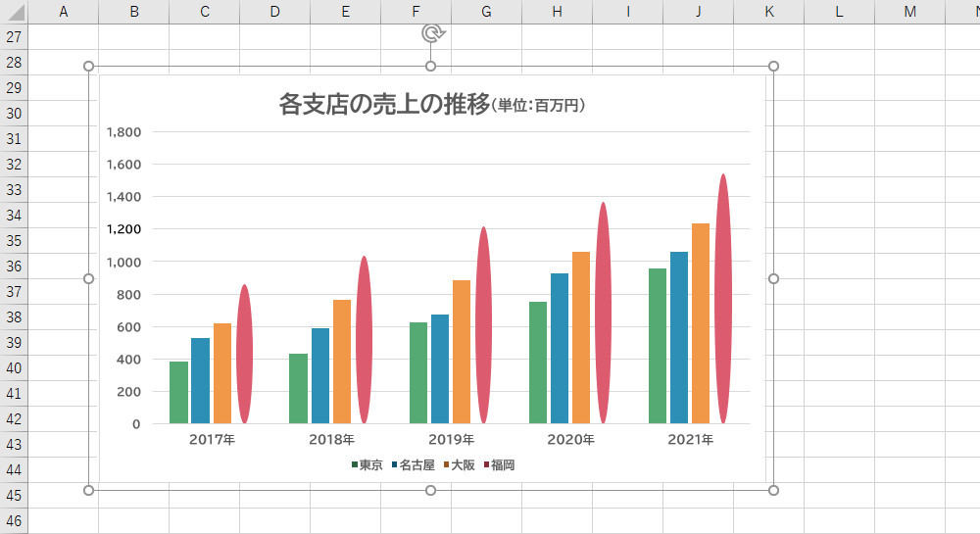Click the 2020年 axis label
Image resolution: width=980 pixels, height=534 pixels.
coord(570,440)
